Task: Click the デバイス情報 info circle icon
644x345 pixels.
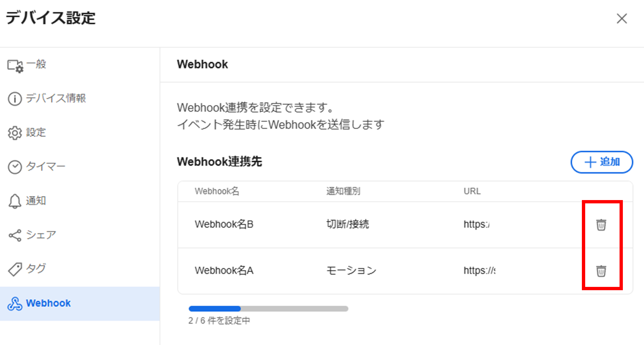Action: pos(15,99)
